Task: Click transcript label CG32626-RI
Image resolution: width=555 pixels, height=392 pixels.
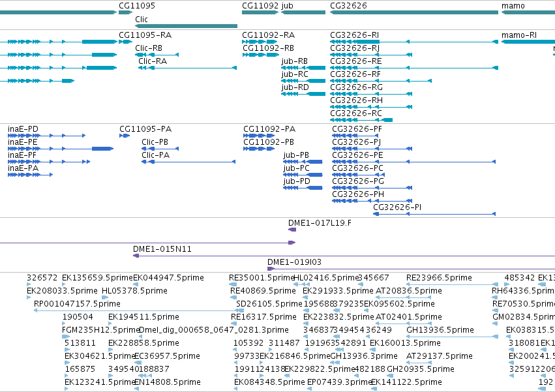Action: pyautogui.click(x=354, y=35)
